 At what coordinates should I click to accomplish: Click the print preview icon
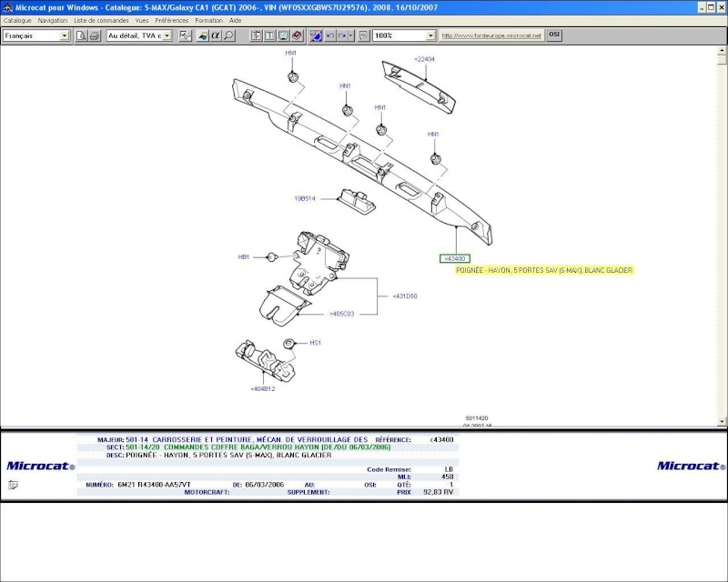(x=81, y=35)
